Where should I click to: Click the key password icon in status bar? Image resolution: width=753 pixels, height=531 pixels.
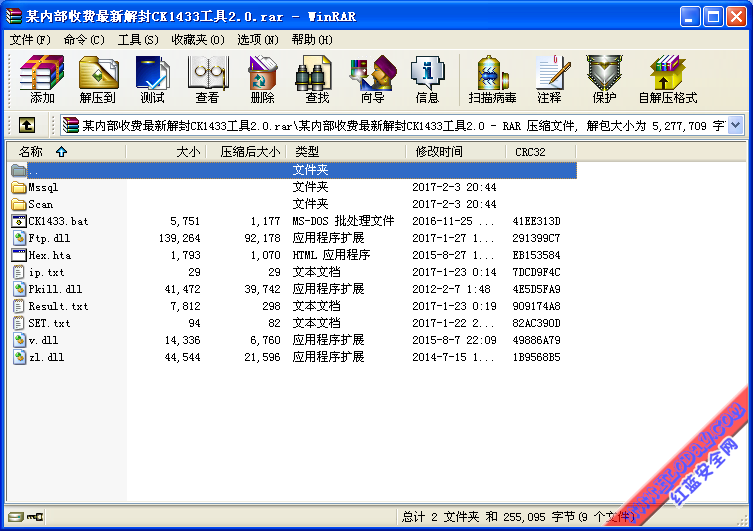tap(35, 517)
